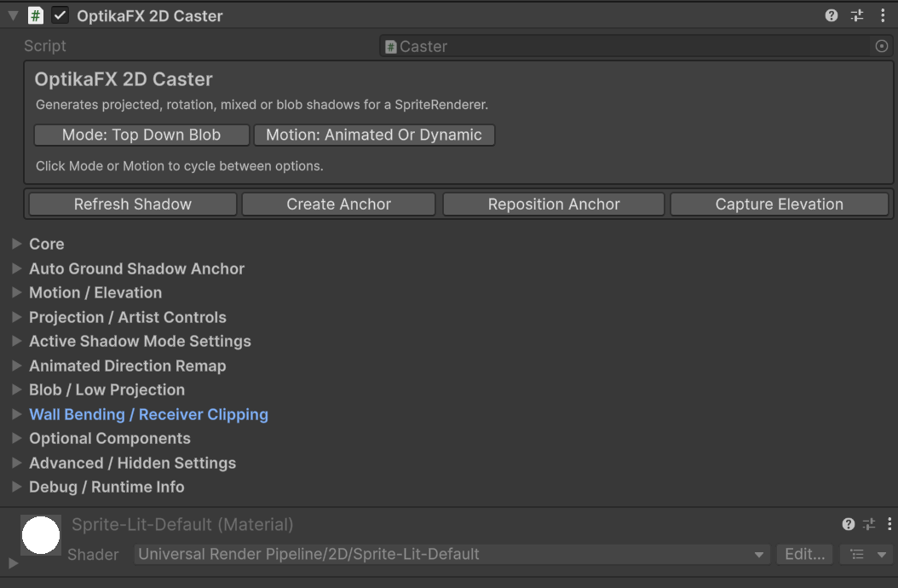898x588 pixels.
Task: Click the material list options icon
Action: coord(857,554)
